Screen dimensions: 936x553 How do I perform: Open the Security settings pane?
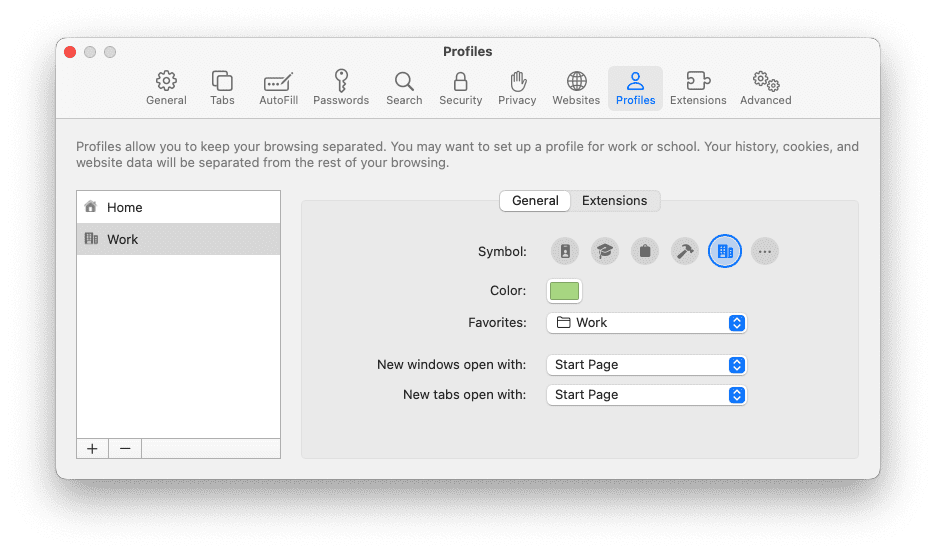[x=460, y=88]
